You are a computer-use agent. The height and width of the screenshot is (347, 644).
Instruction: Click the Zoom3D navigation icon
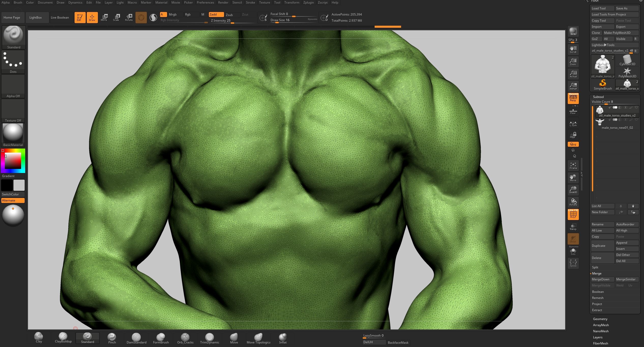(573, 190)
